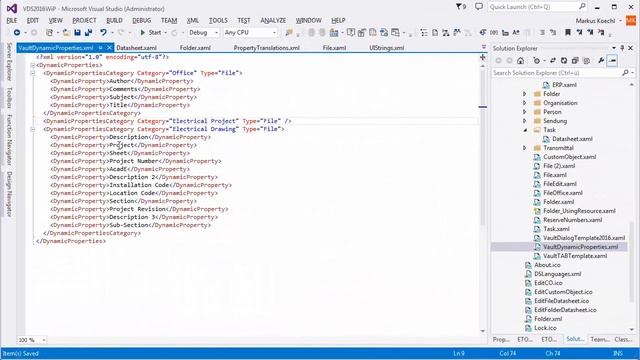Image resolution: width=640 pixels, height=360 pixels.
Task: Open the Class View bottom tab
Action: pyautogui.click(x=623, y=339)
